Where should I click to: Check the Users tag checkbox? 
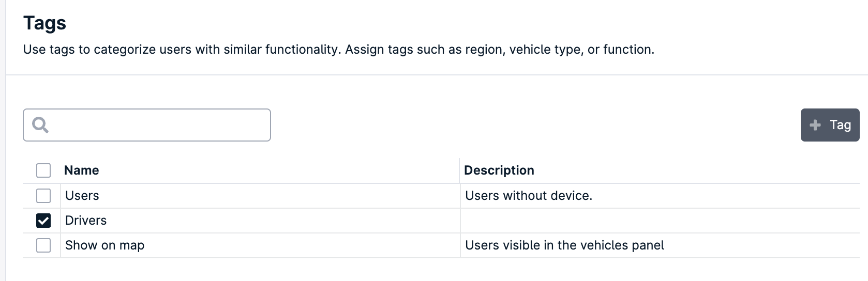click(x=43, y=196)
